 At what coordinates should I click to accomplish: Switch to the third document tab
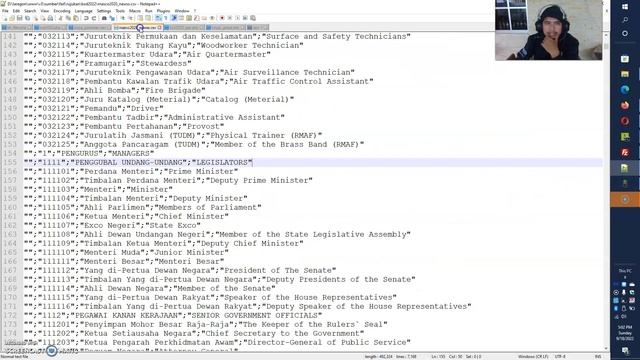(89, 27)
